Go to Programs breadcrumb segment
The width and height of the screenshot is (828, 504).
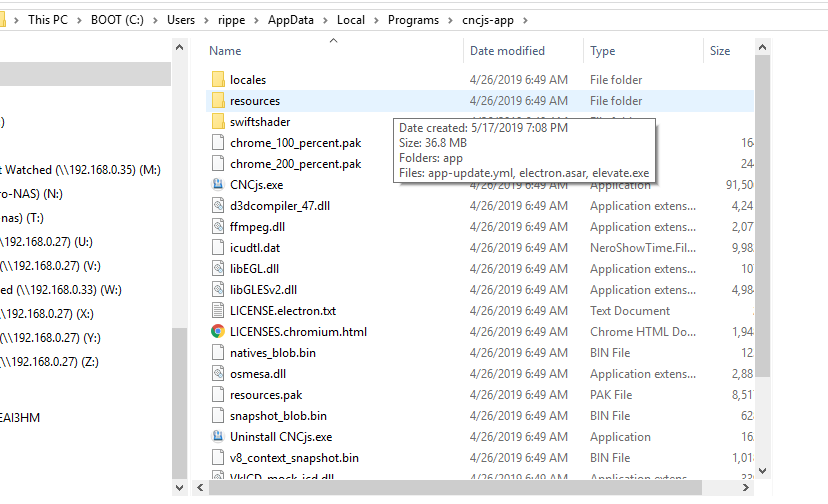click(x=413, y=20)
